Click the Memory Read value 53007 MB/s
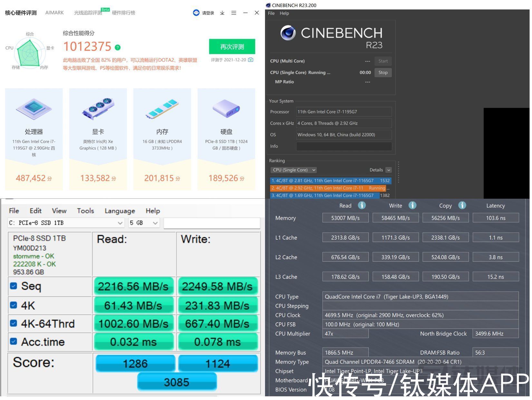Image resolution: width=532 pixels, height=400 pixels. point(345,218)
